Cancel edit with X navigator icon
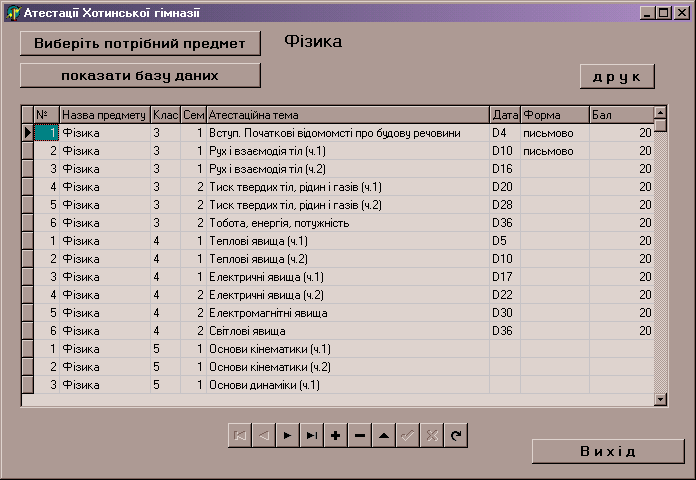696x480 pixels. click(431, 436)
